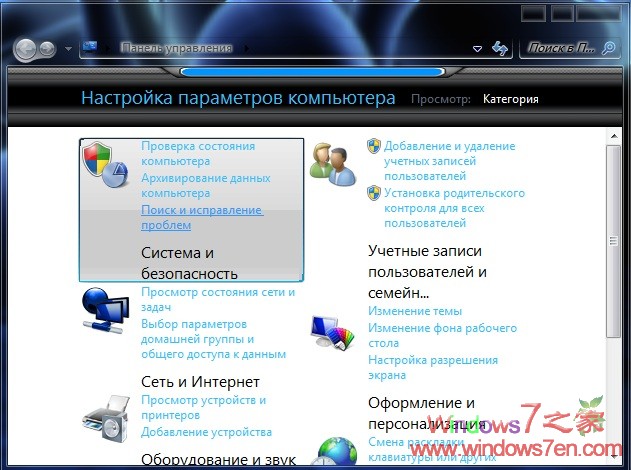Click the scrollbar down arrow

[614, 456]
